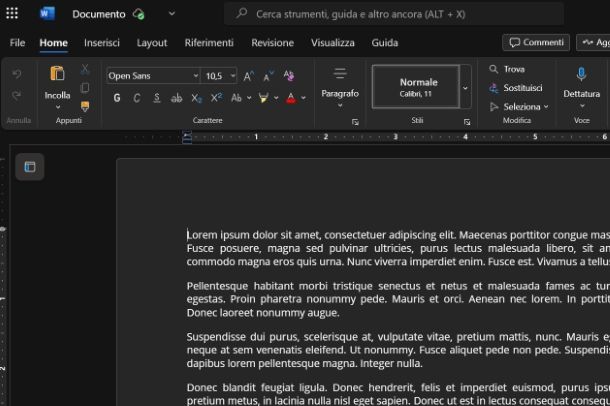Image resolution: width=610 pixels, height=406 pixels.
Task: Open the Riferimenti tab
Action: (209, 43)
